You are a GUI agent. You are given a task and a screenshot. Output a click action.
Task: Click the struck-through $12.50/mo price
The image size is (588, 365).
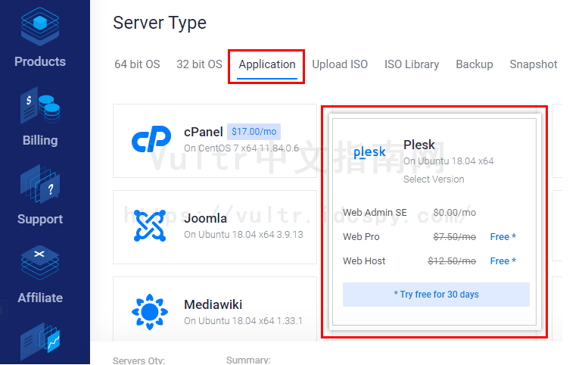452,260
